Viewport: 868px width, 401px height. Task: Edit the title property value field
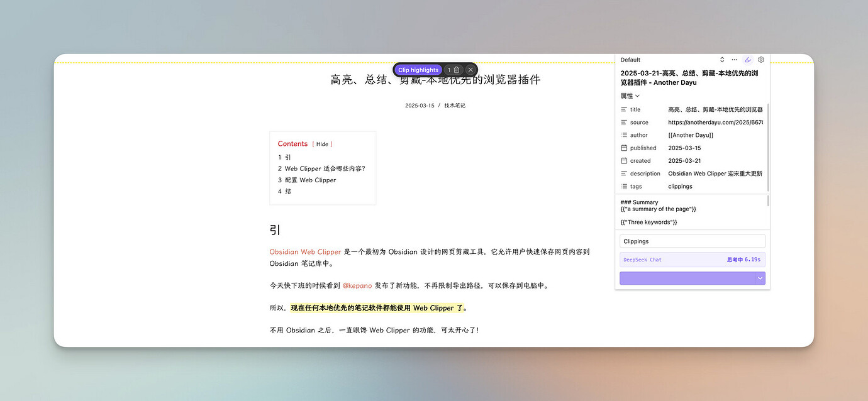pyautogui.click(x=715, y=109)
